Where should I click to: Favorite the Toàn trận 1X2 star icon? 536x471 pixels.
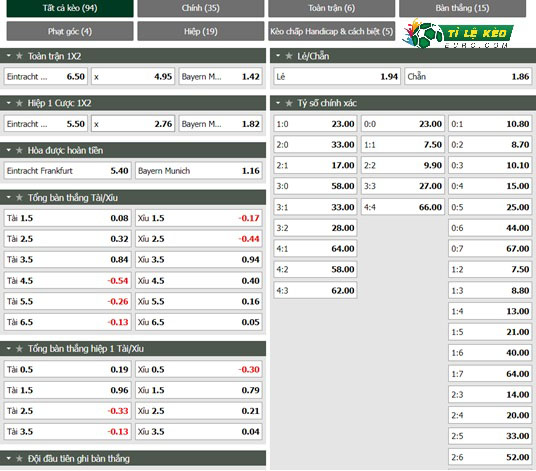[x=19, y=56]
